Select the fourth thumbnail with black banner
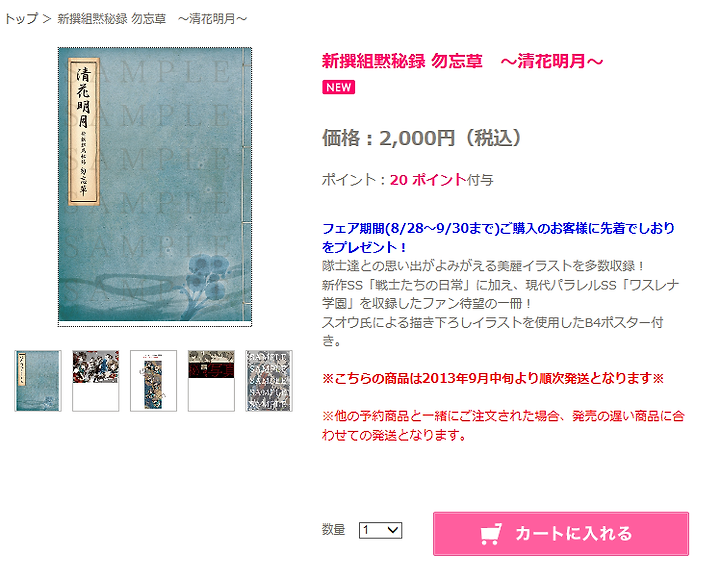 tap(211, 381)
